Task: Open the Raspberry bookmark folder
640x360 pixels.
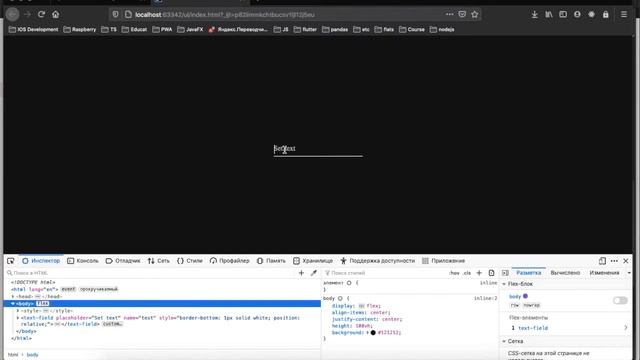Action: 80,29
